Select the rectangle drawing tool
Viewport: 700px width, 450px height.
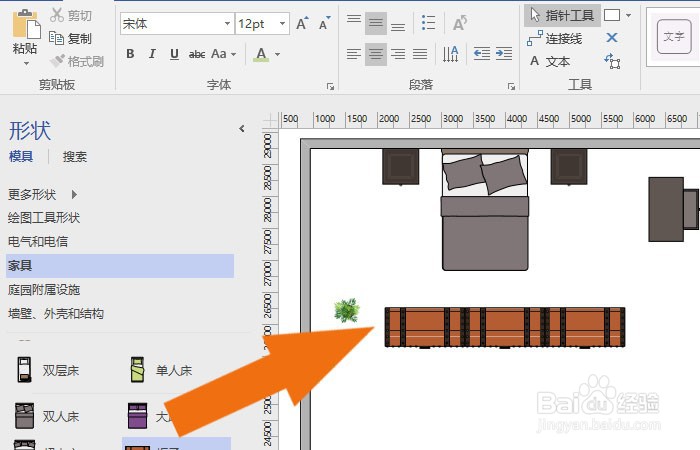[612, 15]
